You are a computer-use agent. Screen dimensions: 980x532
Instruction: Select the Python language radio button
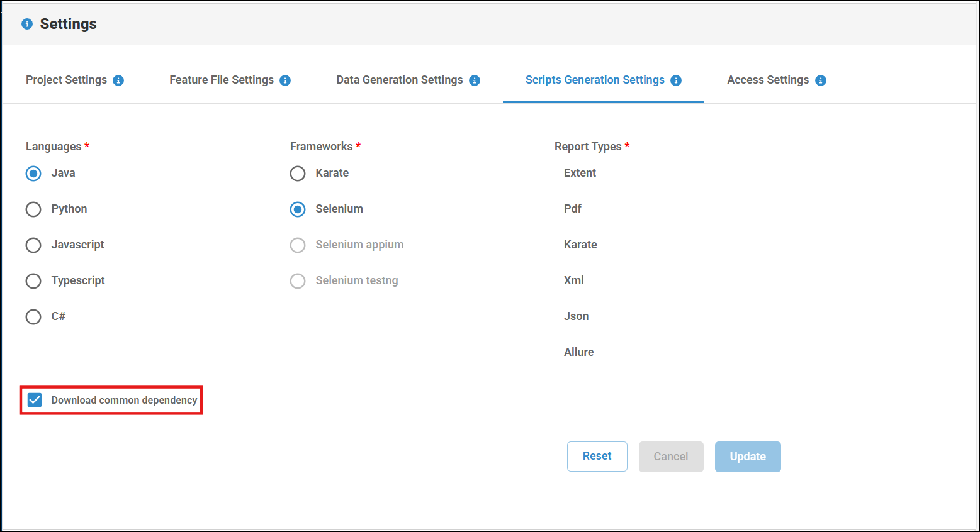point(33,209)
